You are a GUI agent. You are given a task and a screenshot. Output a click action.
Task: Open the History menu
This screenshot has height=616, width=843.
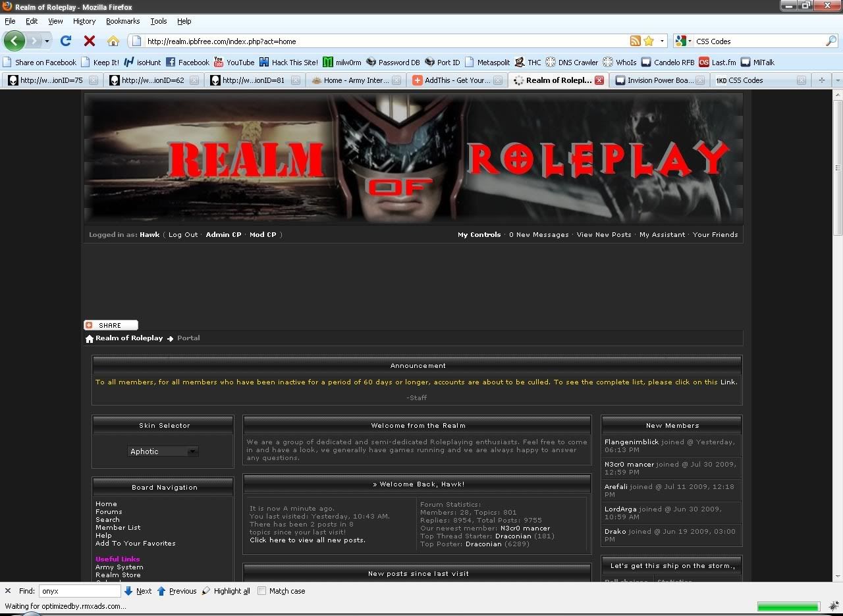tap(84, 21)
